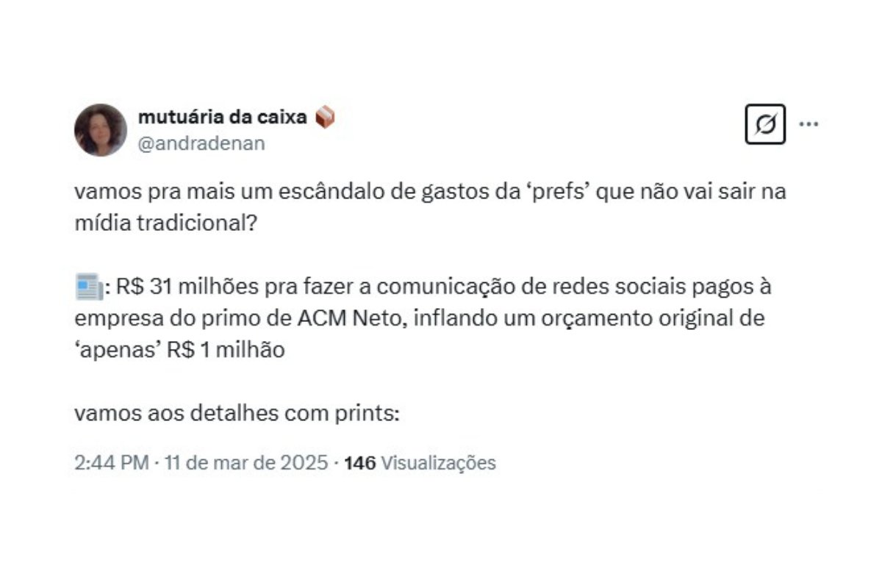Click the Visualizações label
The image size is (882, 588).
440,463
